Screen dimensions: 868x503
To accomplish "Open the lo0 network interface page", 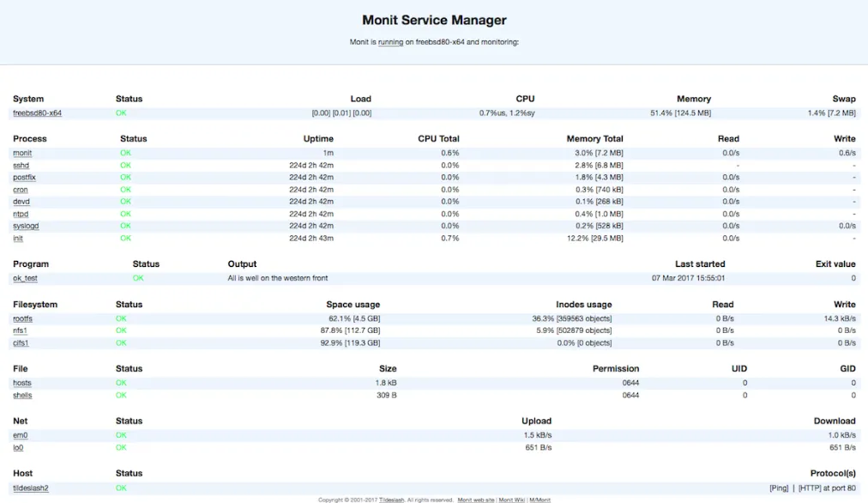I will (x=18, y=447).
